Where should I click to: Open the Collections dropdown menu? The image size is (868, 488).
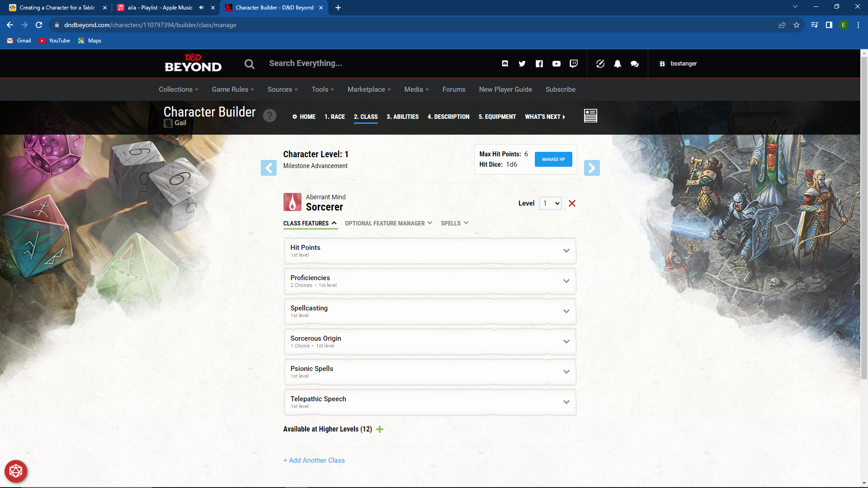tap(179, 89)
